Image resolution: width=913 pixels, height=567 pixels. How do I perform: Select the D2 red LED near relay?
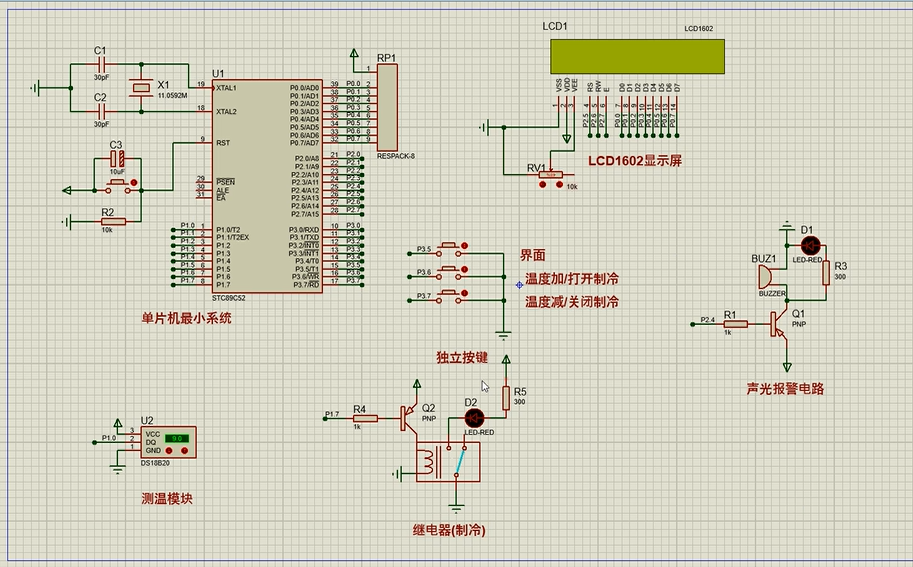(x=475, y=417)
